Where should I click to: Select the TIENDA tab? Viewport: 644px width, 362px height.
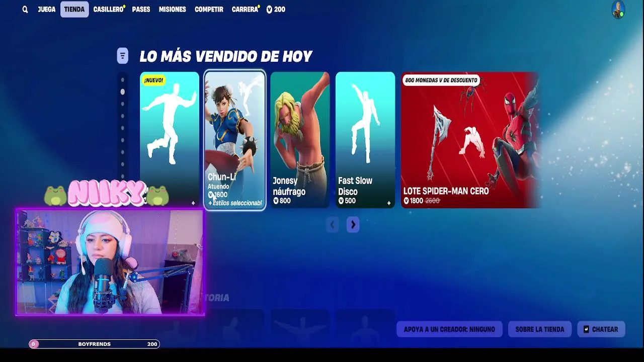74,10
